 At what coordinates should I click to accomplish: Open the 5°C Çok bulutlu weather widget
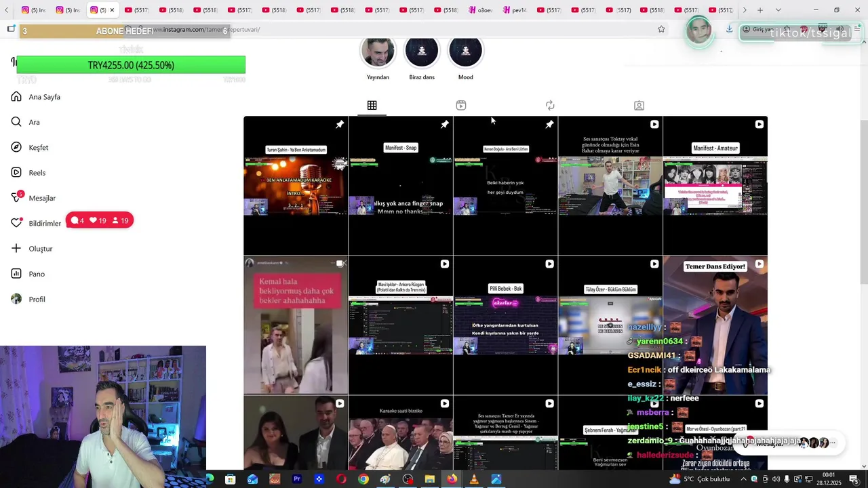click(700, 479)
